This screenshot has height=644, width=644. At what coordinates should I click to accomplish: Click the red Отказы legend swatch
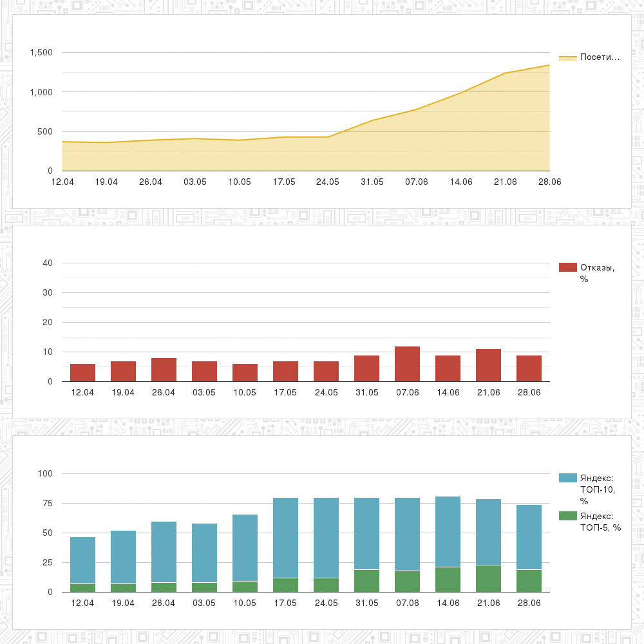coord(567,267)
